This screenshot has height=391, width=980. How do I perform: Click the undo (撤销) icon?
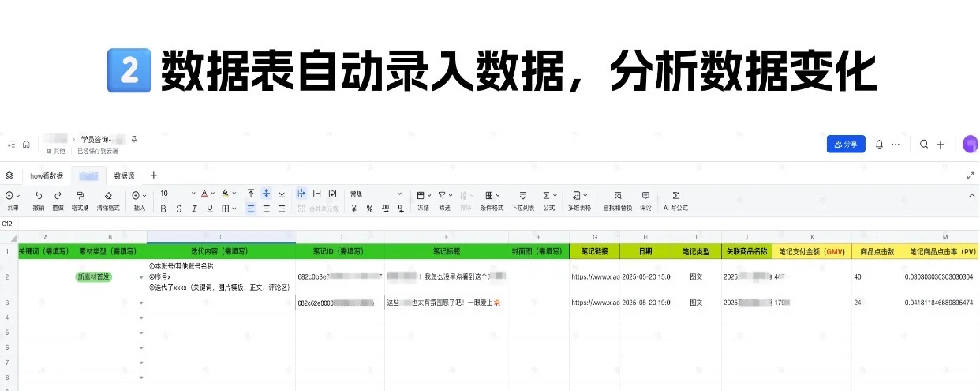tap(39, 194)
